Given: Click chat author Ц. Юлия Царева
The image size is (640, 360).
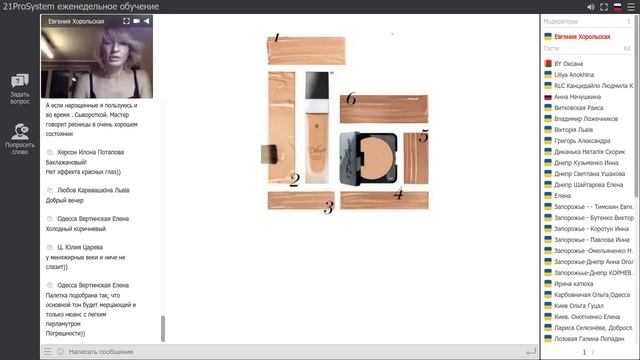Looking at the screenshot, I should click(x=80, y=247).
